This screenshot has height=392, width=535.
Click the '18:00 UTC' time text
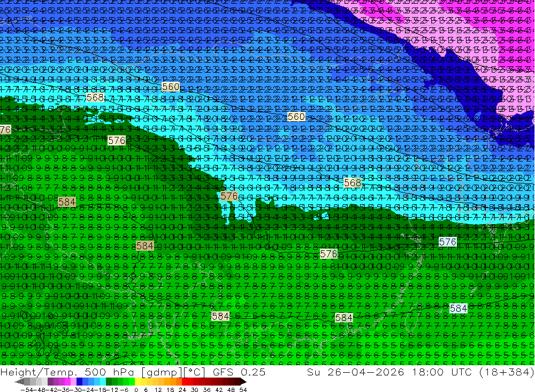click(441, 372)
